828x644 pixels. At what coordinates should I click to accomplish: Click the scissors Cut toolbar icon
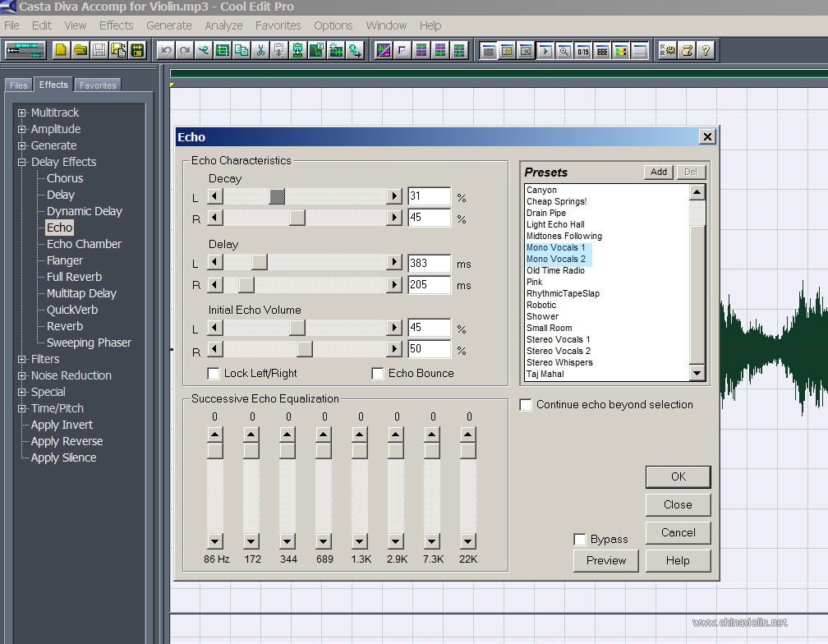260,51
